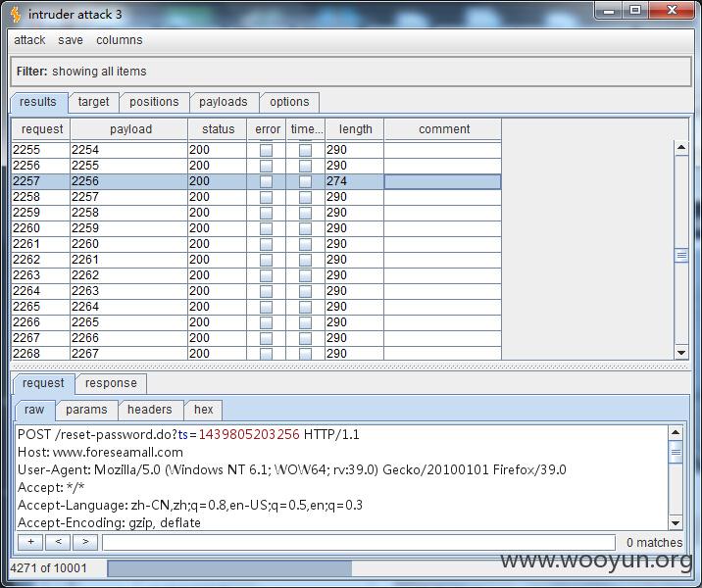The width and height of the screenshot is (702, 588).
Task: Switch to the options tab
Action: 289,102
